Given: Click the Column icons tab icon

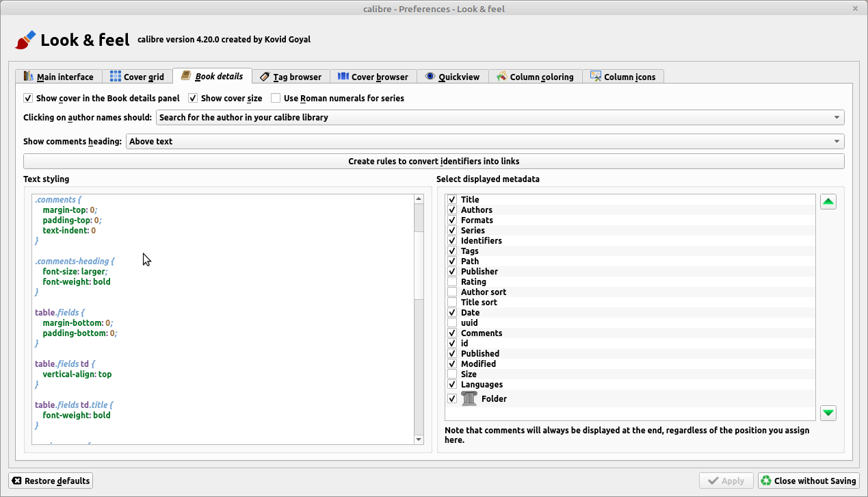Looking at the screenshot, I should tap(596, 77).
